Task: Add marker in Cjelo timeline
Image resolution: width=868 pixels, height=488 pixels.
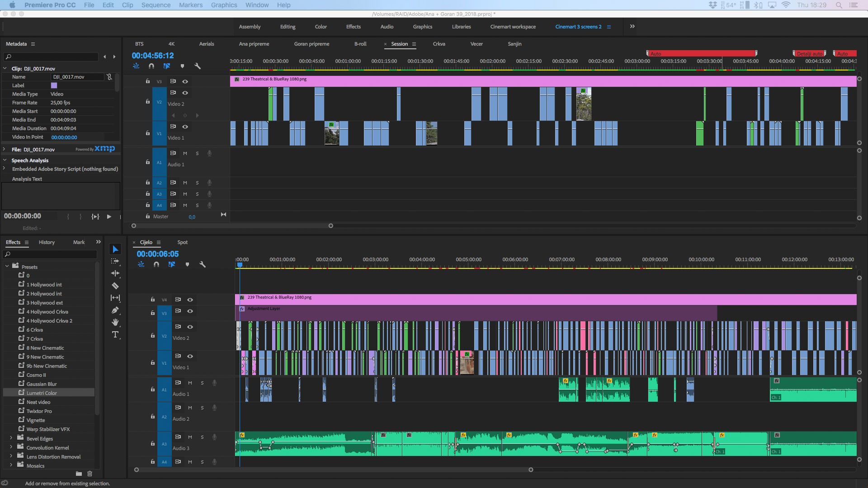Action: point(187,264)
